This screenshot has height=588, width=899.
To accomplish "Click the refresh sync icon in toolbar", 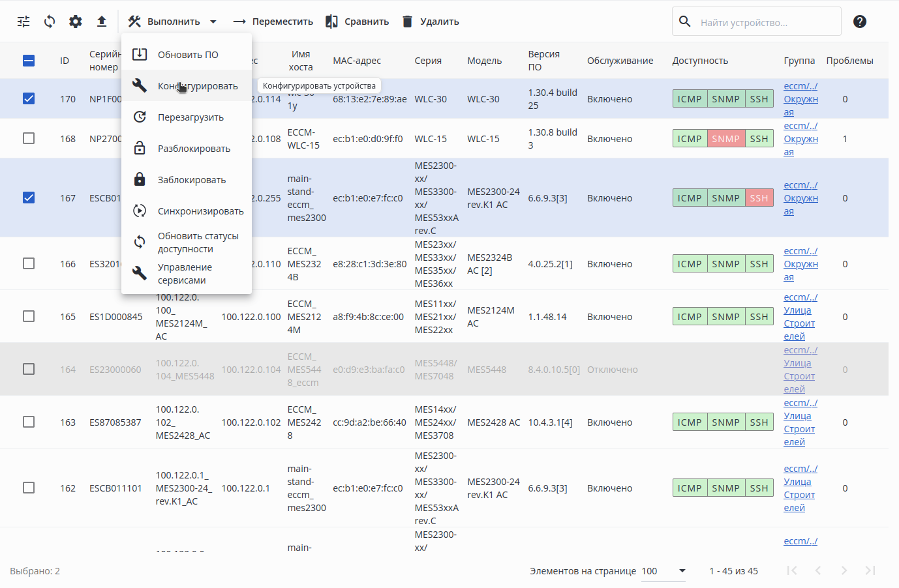I will pyautogui.click(x=50, y=22).
